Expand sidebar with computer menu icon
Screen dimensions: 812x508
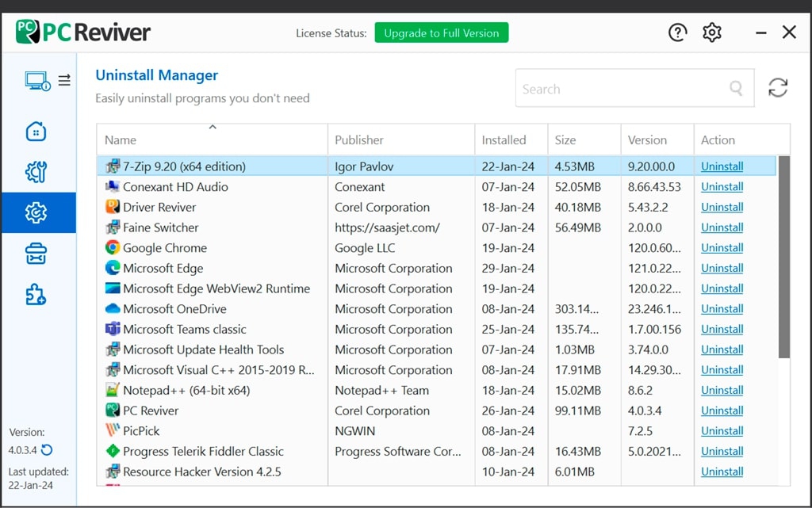tap(47, 80)
